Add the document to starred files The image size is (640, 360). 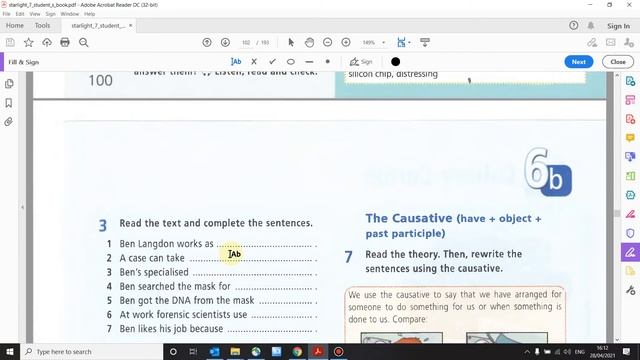pyautogui.click(x=29, y=42)
